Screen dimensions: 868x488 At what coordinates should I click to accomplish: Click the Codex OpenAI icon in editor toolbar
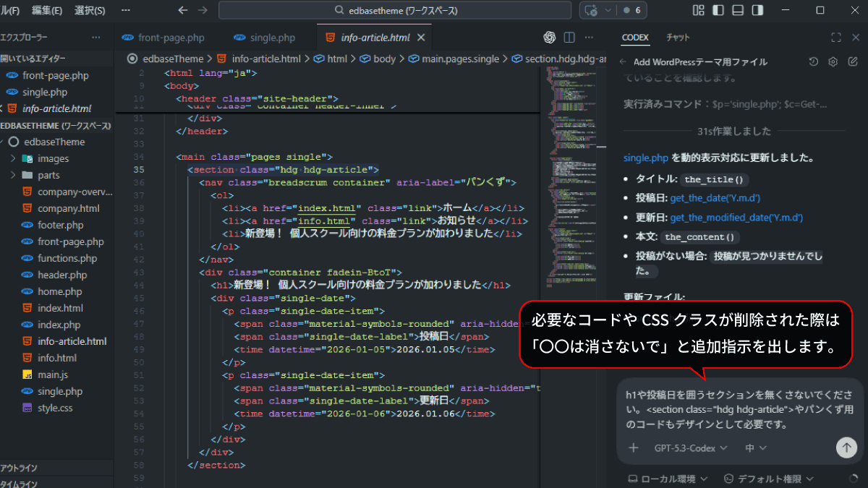coord(549,38)
